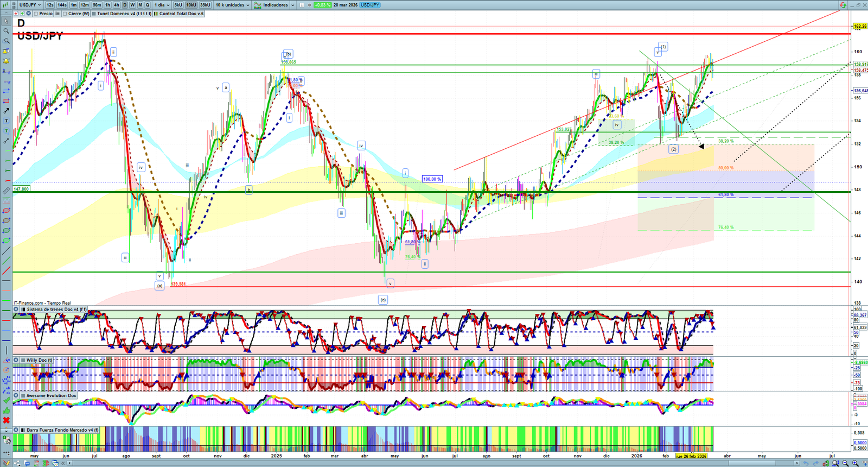Pick the black arrow drawing tool

(7, 111)
